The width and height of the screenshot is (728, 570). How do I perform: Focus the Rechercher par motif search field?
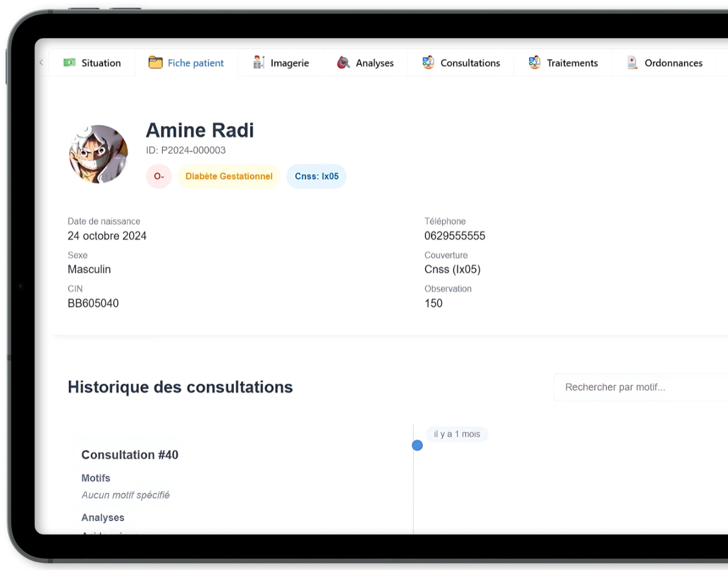tap(641, 387)
